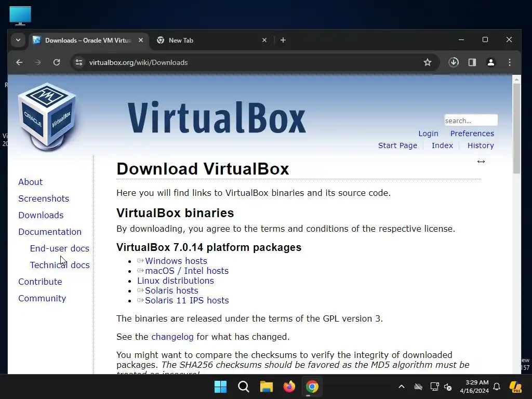The image size is (532, 399).
Task: Open the Index link
Action: coord(442,145)
